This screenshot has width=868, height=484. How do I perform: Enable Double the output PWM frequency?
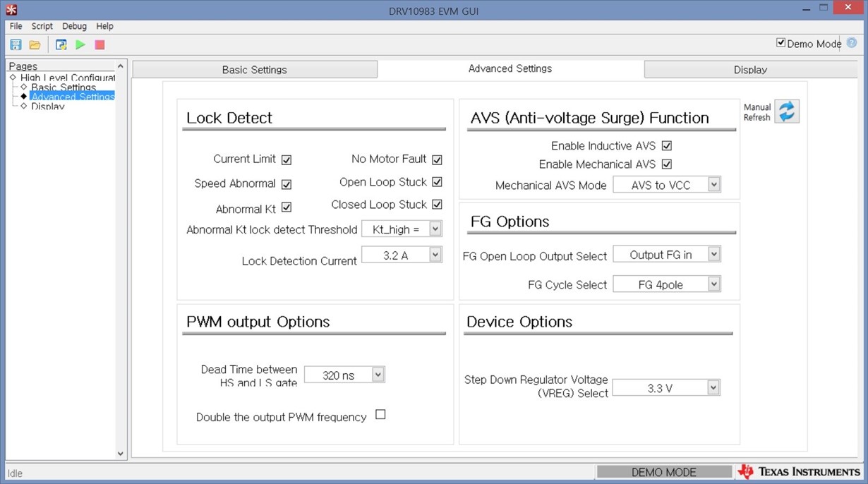(380, 415)
